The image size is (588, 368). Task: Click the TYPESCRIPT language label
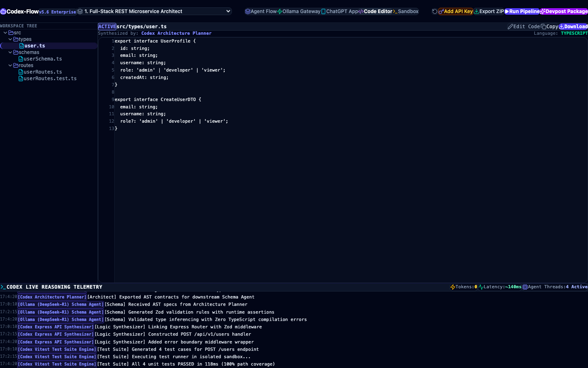[x=574, y=34]
